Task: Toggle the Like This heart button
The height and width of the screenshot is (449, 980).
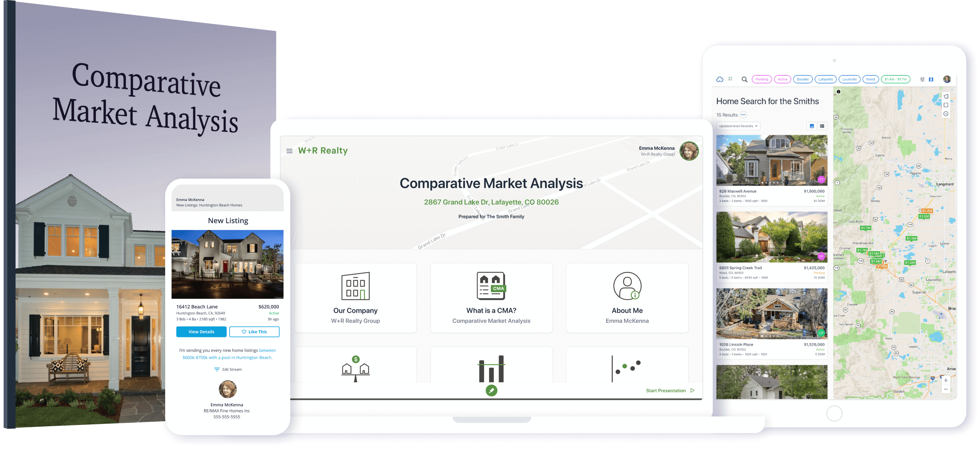Action: point(254,332)
